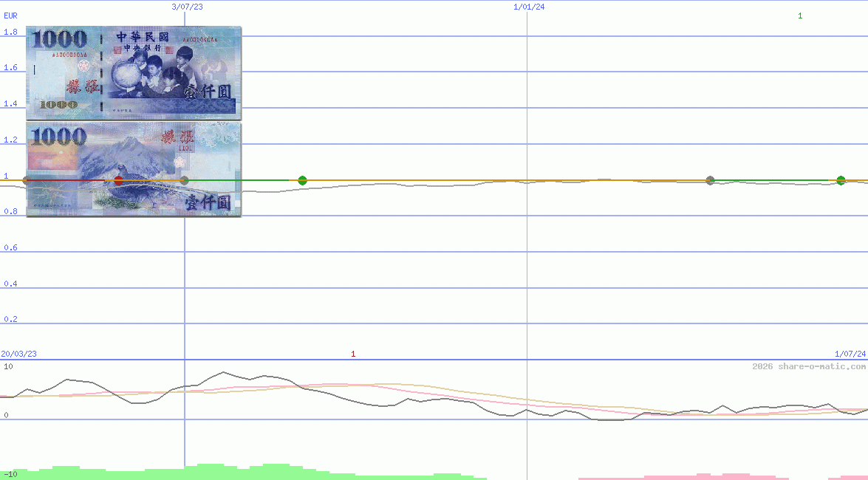This screenshot has width=868, height=480.
Task: Open the 1000 banknote front image
Action: [x=134, y=72]
